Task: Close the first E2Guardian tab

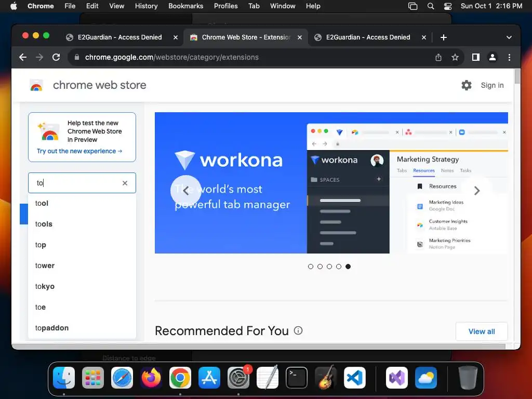Action: coord(176,37)
